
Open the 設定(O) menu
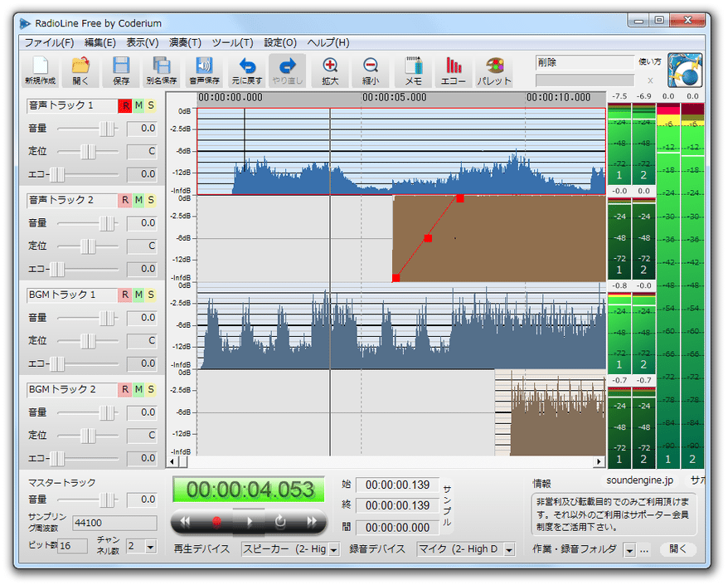tap(280, 43)
